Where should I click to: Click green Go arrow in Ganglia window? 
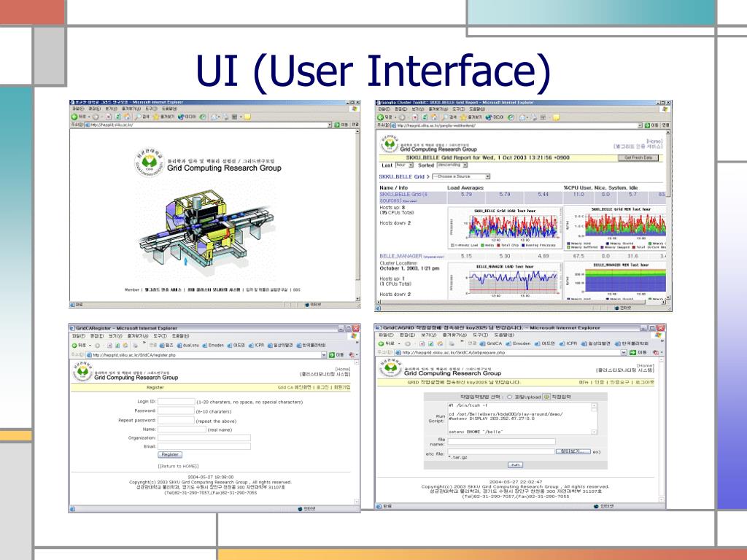coord(647,125)
